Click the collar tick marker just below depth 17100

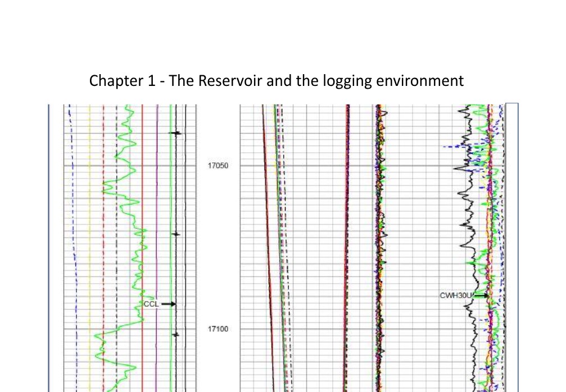tap(176, 335)
